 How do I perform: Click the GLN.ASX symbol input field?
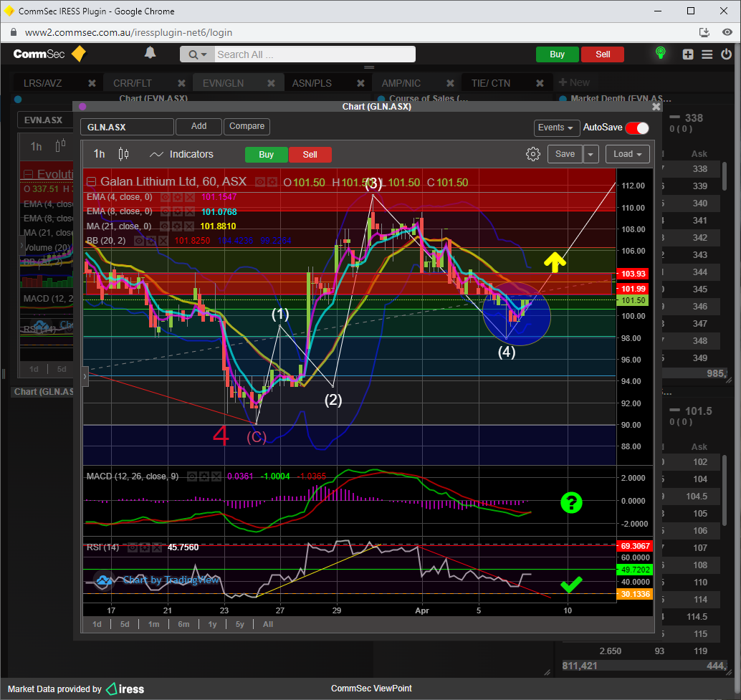(x=127, y=127)
